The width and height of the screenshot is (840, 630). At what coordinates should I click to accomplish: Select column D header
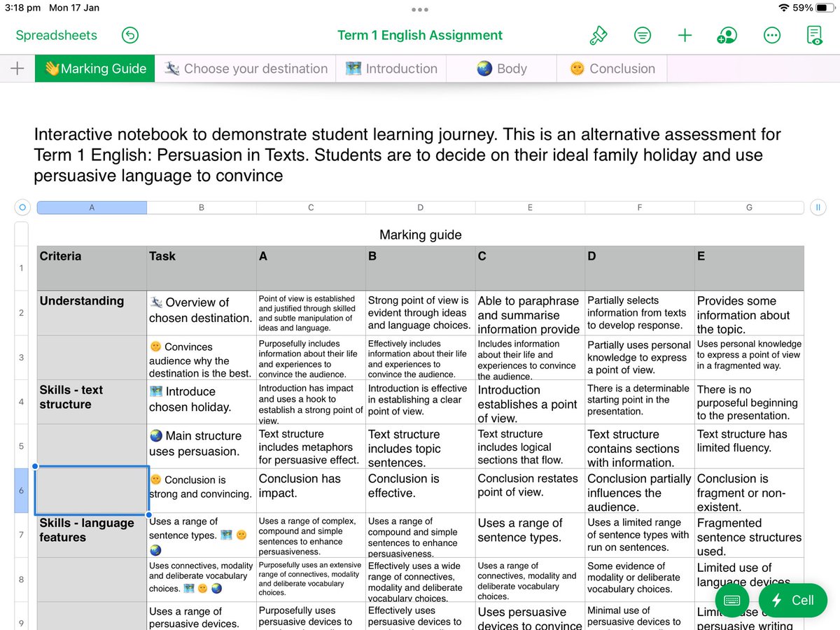point(420,207)
